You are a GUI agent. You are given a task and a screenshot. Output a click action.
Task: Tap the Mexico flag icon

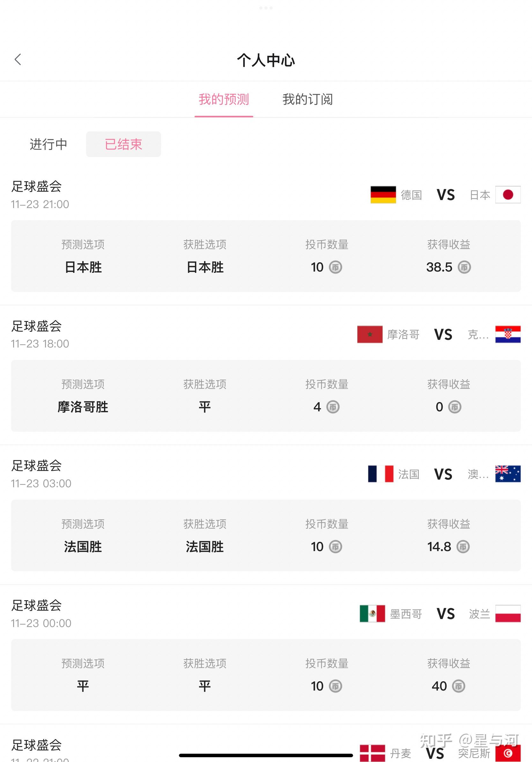[x=372, y=614]
